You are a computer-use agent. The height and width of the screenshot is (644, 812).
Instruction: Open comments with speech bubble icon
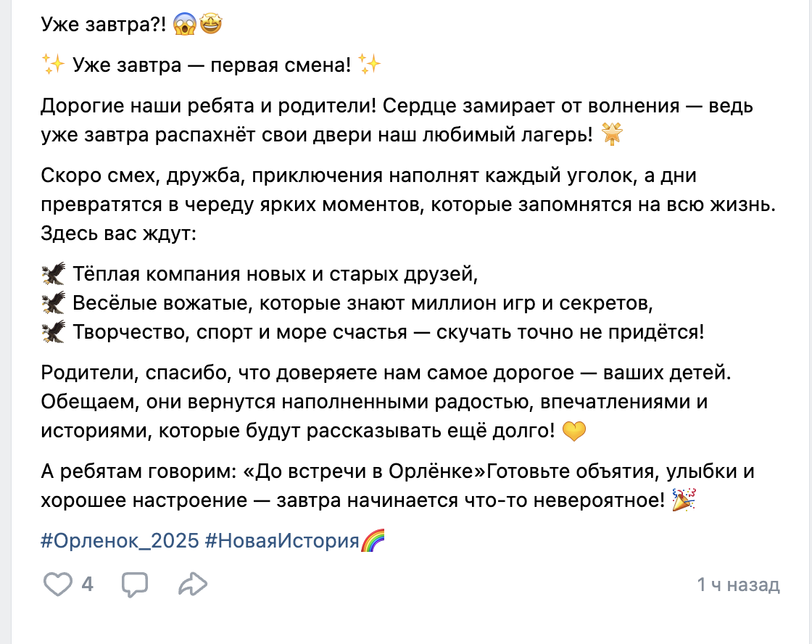(x=135, y=585)
